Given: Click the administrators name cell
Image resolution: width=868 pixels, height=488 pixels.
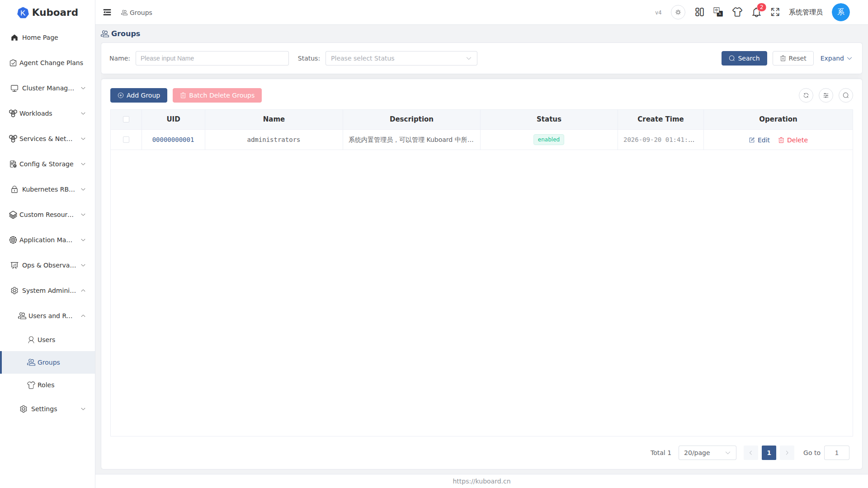Looking at the screenshot, I should 274,140.
